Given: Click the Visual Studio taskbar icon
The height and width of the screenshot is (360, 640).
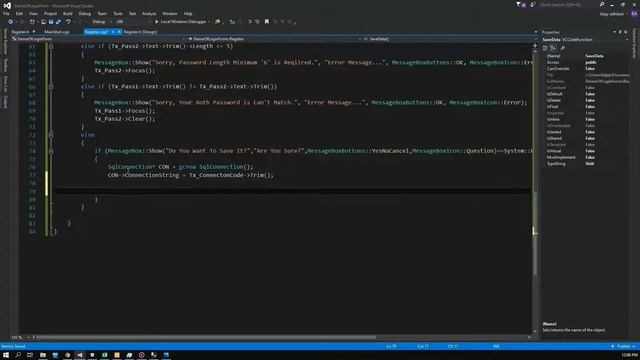Looking at the screenshot, I should click(80, 355).
